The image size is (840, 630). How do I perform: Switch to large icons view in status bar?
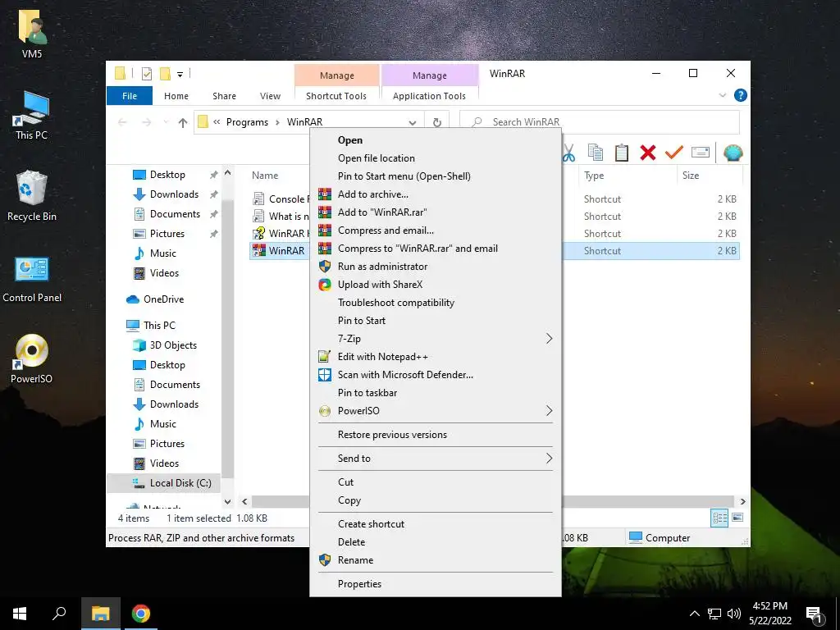[x=737, y=518]
